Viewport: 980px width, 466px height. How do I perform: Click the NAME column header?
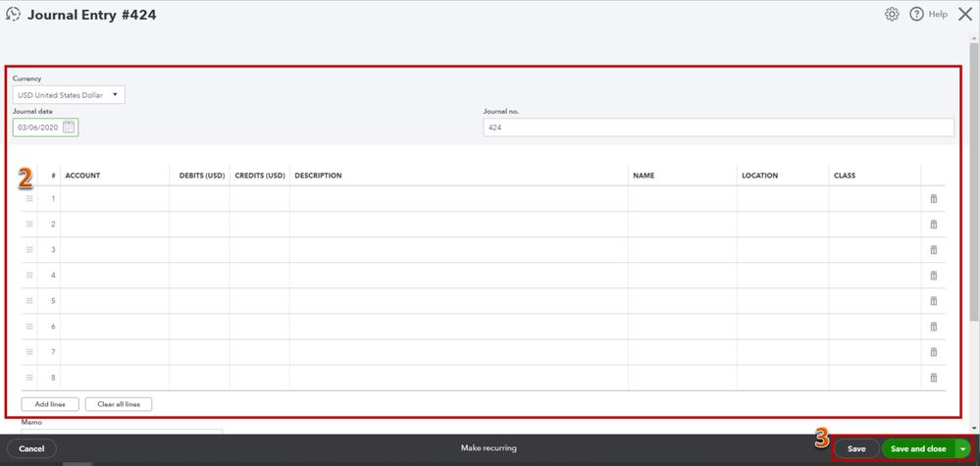click(x=644, y=176)
